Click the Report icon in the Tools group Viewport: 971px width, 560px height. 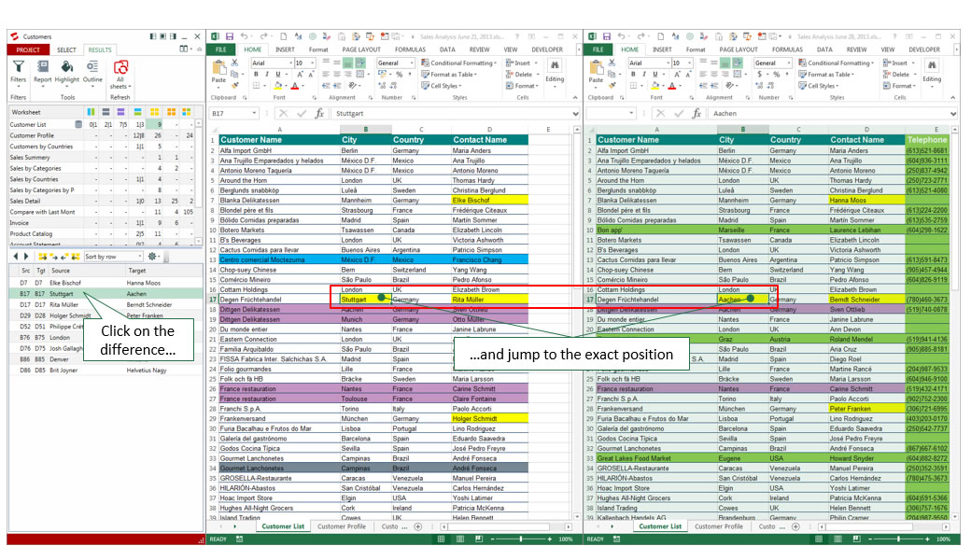click(43, 65)
